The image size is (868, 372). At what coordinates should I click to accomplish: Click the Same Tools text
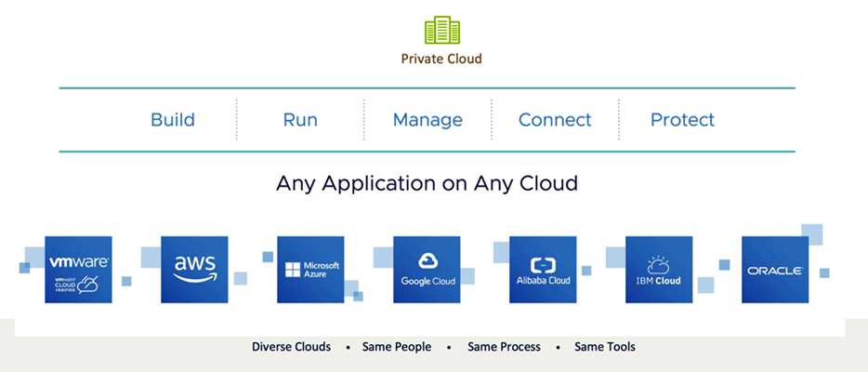coord(605,347)
